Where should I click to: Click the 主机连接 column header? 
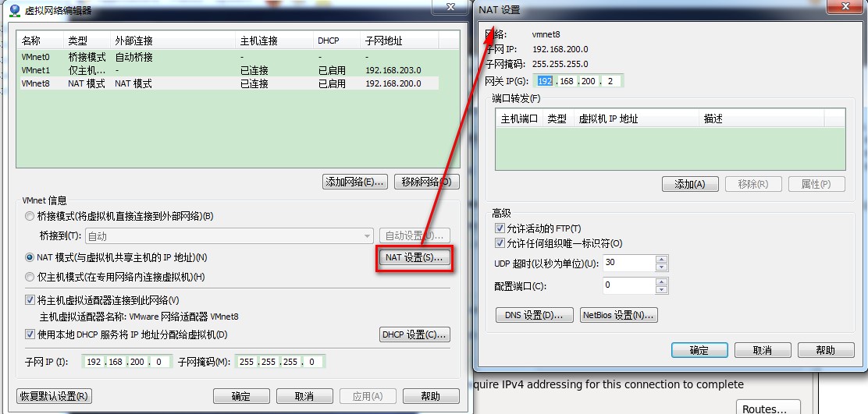point(275,41)
